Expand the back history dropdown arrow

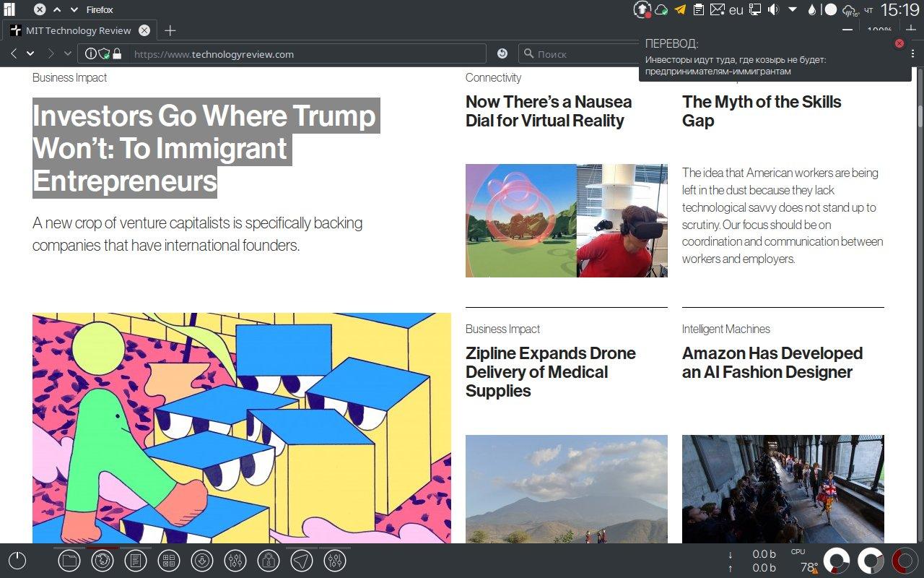(30, 53)
